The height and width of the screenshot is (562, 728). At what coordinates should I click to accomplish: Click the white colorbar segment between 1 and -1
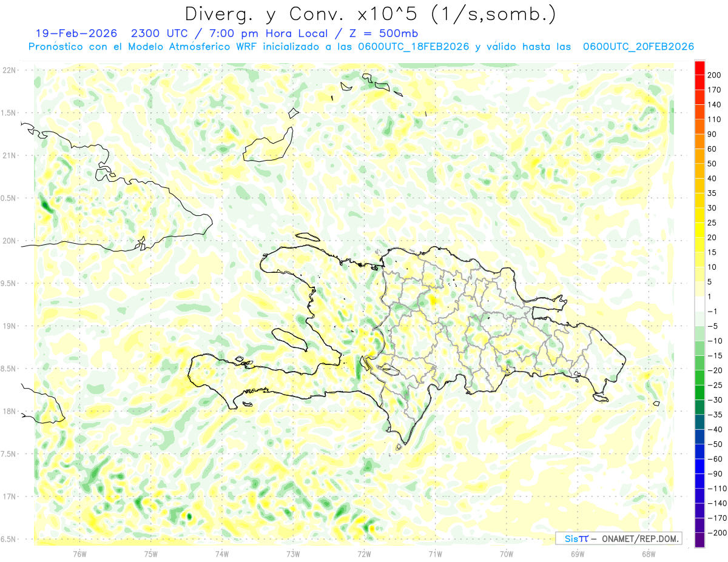pos(700,304)
